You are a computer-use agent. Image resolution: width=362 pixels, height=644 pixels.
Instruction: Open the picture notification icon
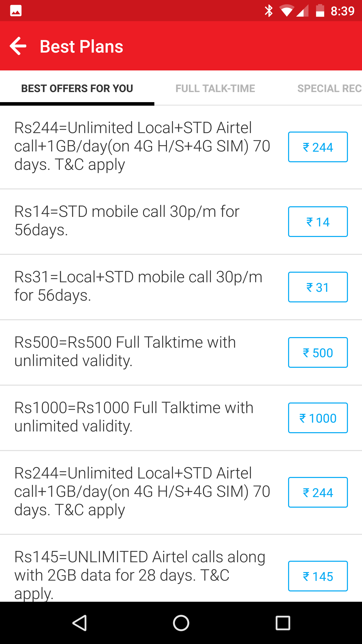click(x=16, y=11)
